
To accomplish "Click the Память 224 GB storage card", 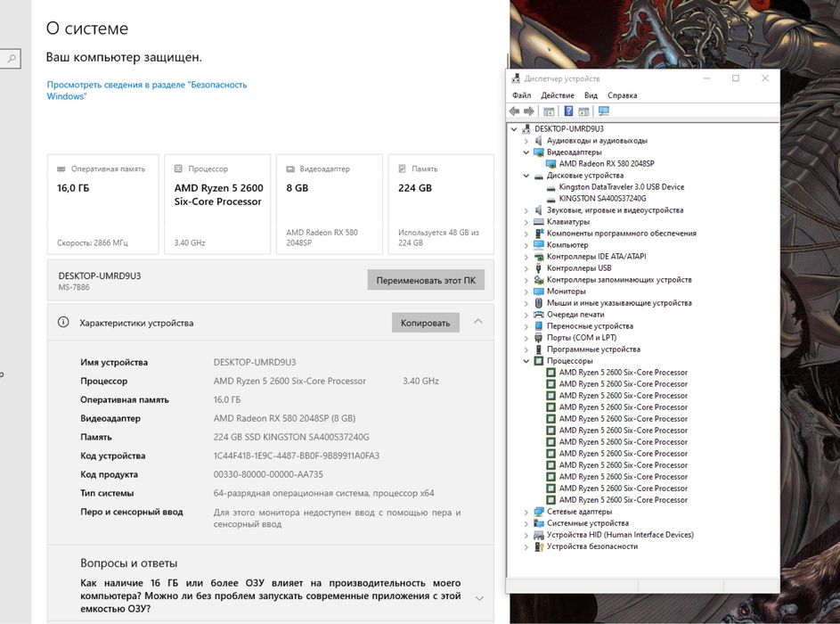I will (441, 204).
